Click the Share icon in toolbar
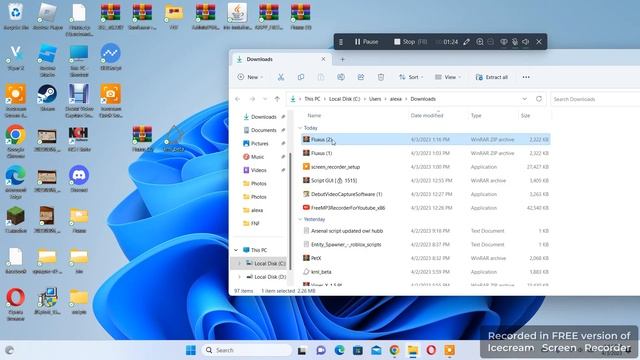Image resolution: width=640 pixels, height=360 pixels. pyautogui.click(x=361, y=77)
